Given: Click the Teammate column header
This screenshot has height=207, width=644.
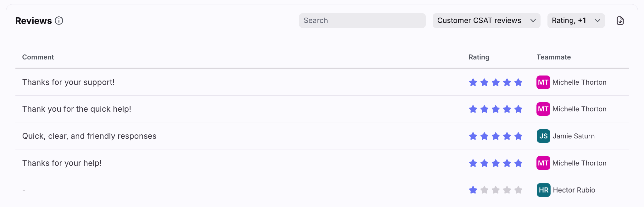Looking at the screenshot, I should coord(553,57).
